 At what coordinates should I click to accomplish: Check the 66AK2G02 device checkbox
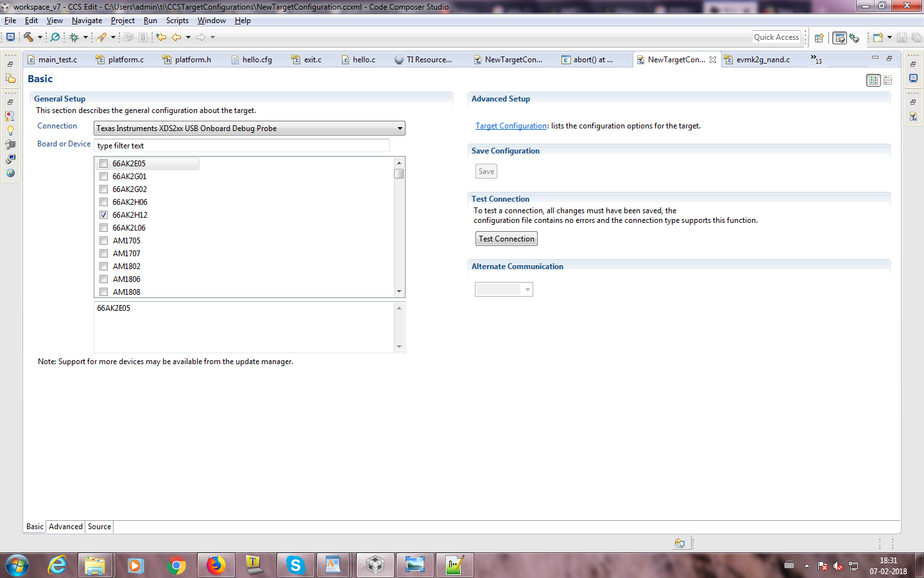click(104, 189)
